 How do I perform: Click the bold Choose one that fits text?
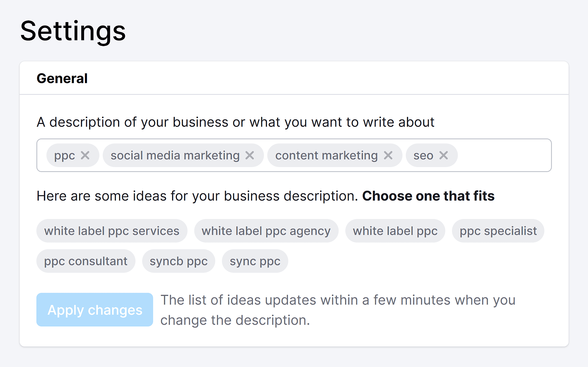point(428,196)
